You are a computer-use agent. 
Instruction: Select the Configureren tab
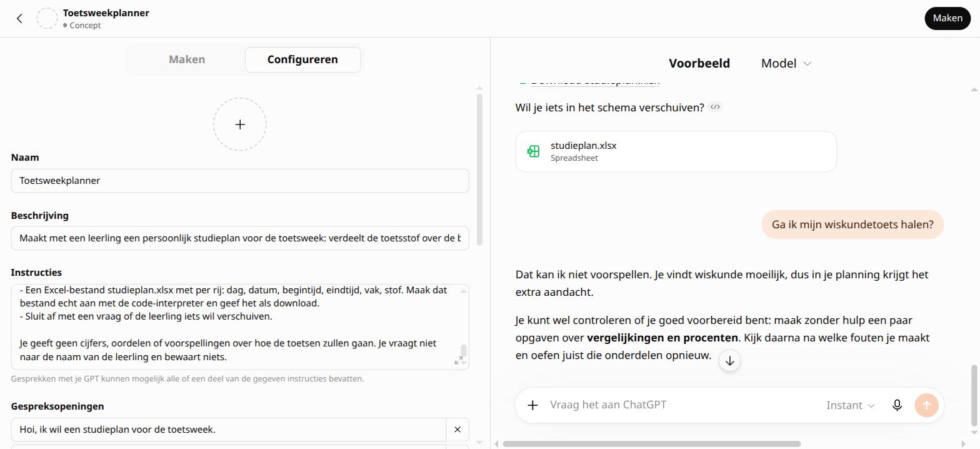[x=302, y=59]
